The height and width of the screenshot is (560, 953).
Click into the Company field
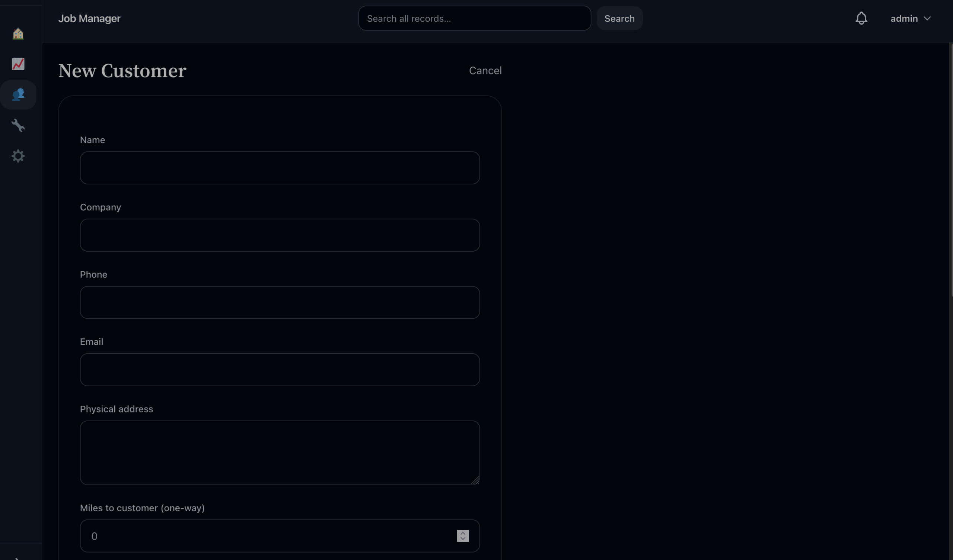pos(280,235)
